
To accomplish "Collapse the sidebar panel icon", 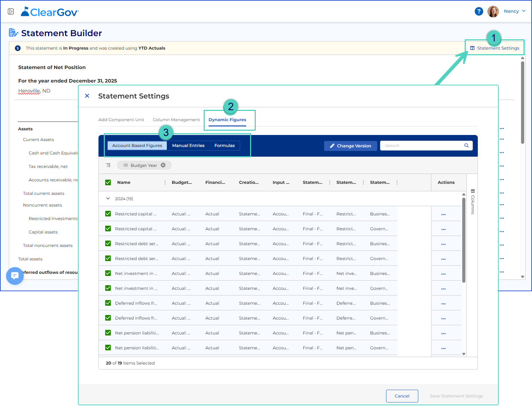I will 11,12.
